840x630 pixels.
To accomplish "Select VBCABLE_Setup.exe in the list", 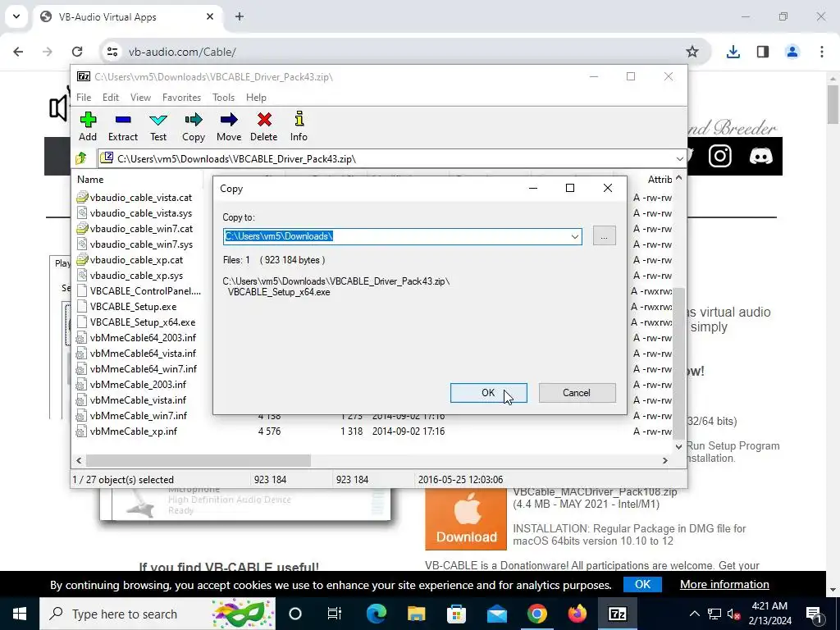I will [134, 307].
